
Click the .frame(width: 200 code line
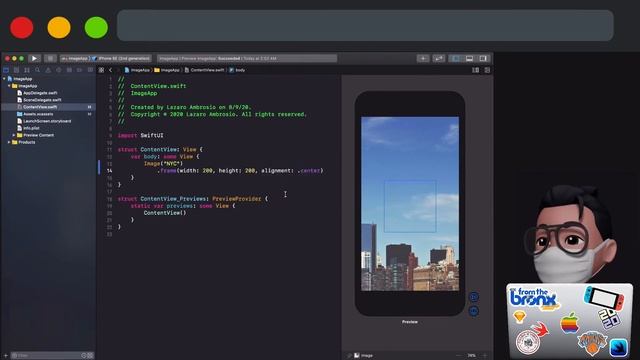240,171
